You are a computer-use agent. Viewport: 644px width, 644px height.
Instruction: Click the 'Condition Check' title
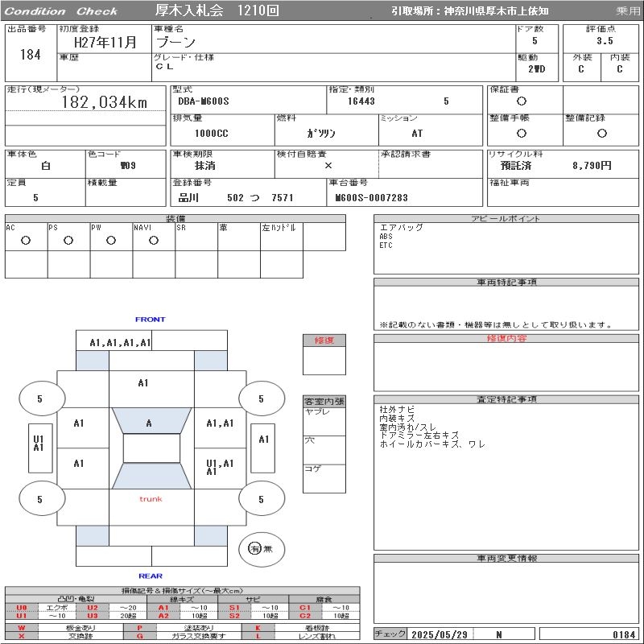(x=60, y=11)
